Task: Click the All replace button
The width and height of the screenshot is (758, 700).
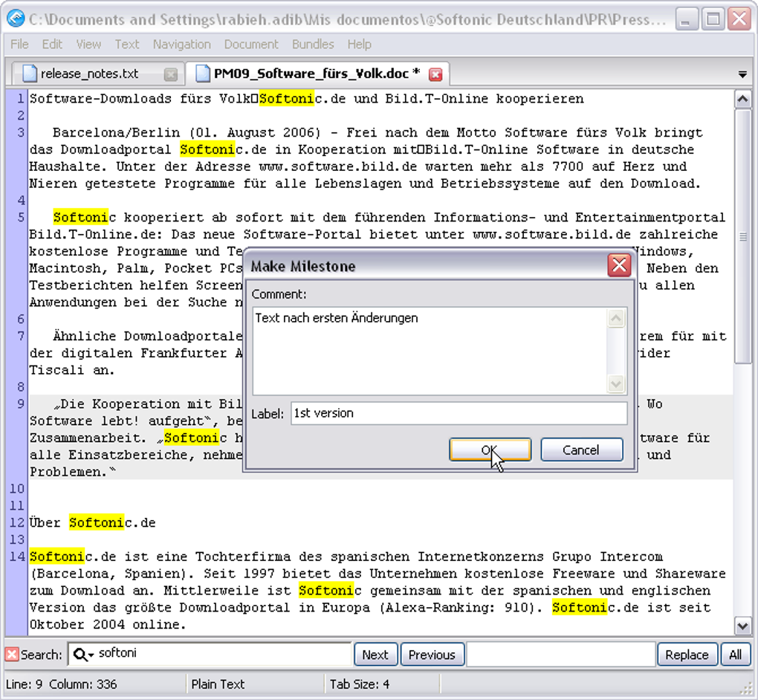Action: point(736,655)
